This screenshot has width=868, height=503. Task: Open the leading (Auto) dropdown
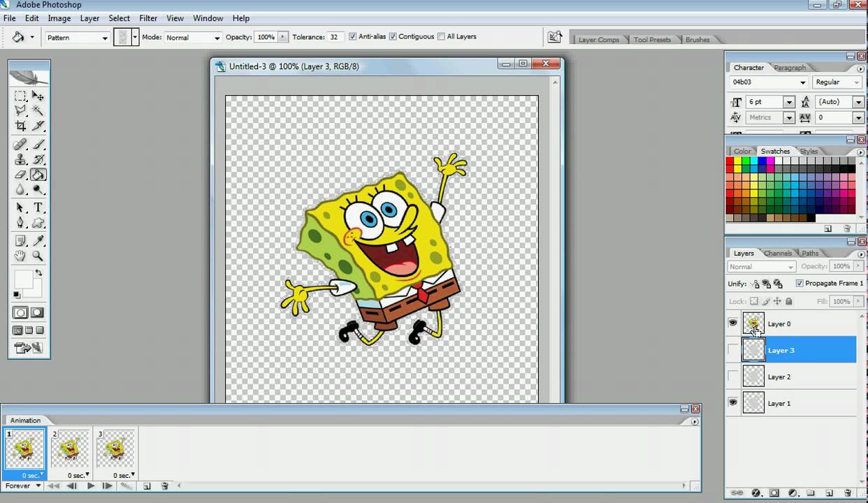(859, 102)
